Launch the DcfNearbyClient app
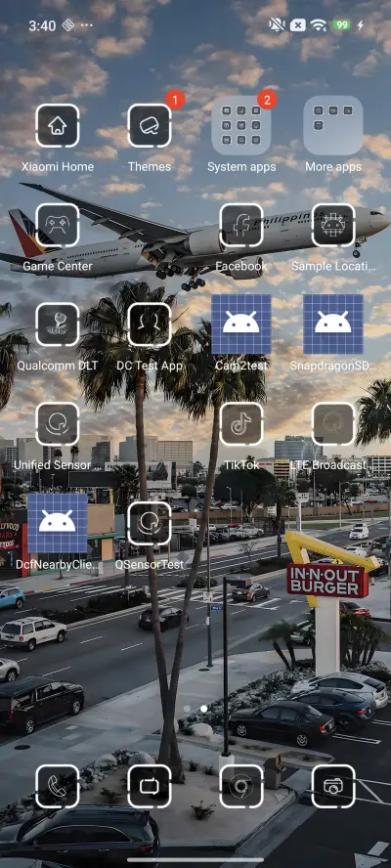391x868 pixels. click(58, 524)
